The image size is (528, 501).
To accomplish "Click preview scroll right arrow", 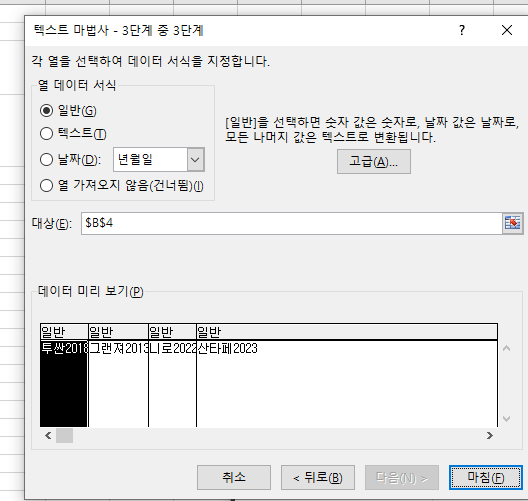I will click(490, 436).
